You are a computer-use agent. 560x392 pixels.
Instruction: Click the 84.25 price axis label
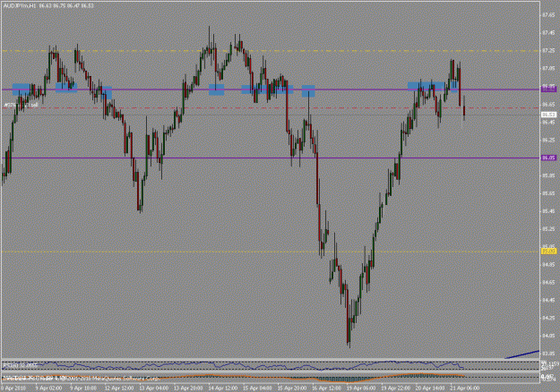pyautogui.click(x=548, y=318)
